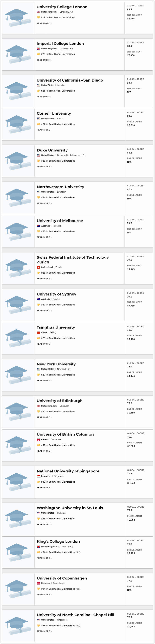
Task: Click the Cornell University graduation cap image
Action: (x=18, y=124)
